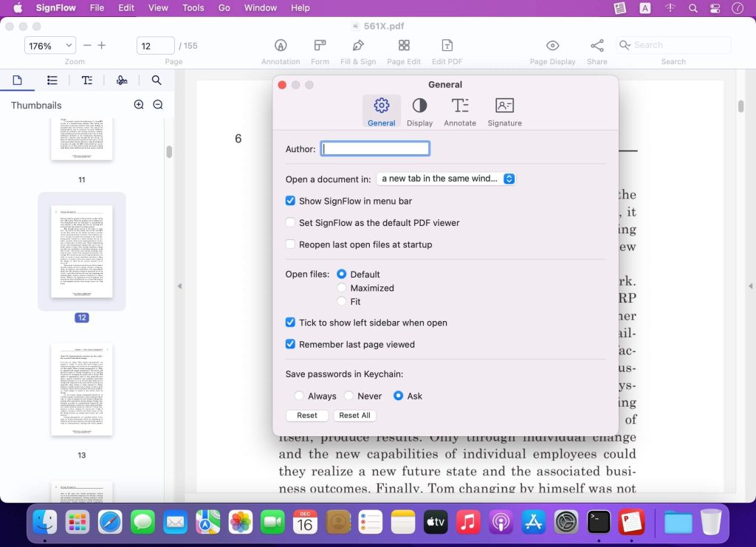This screenshot has height=547, width=756.
Task: Open the document outline sidebar icon
Action: [52, 80]
